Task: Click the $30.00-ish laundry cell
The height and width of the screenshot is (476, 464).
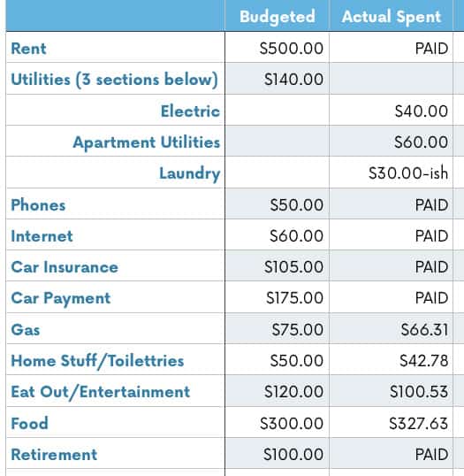Action: pos(392,173)
